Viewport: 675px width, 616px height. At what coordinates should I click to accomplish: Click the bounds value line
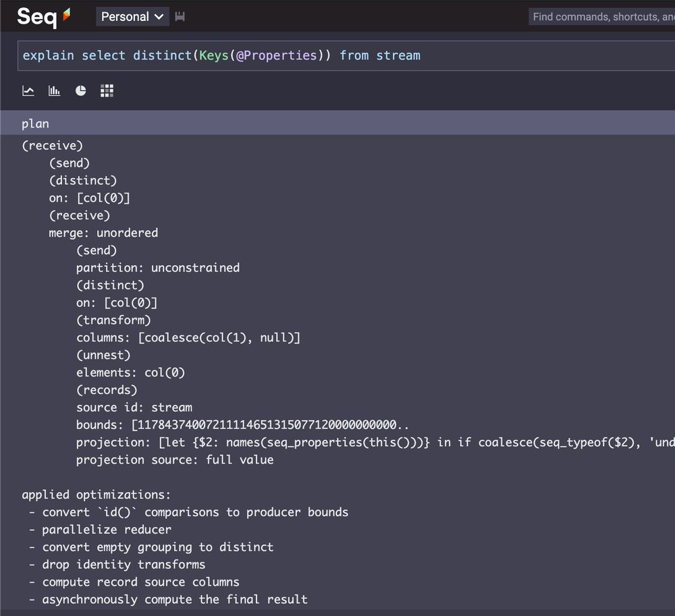pyautogui.click(x=243, y=425)
